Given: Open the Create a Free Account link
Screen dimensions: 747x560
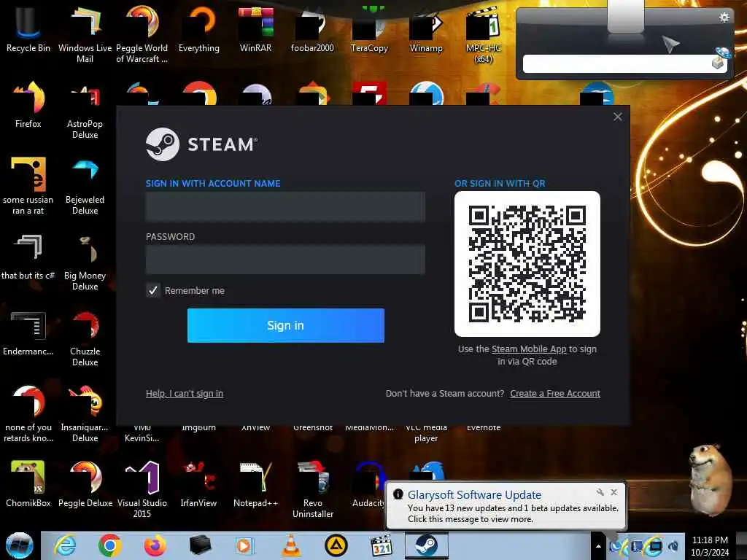Looking at the screenshot, I should tap(555, 393).
